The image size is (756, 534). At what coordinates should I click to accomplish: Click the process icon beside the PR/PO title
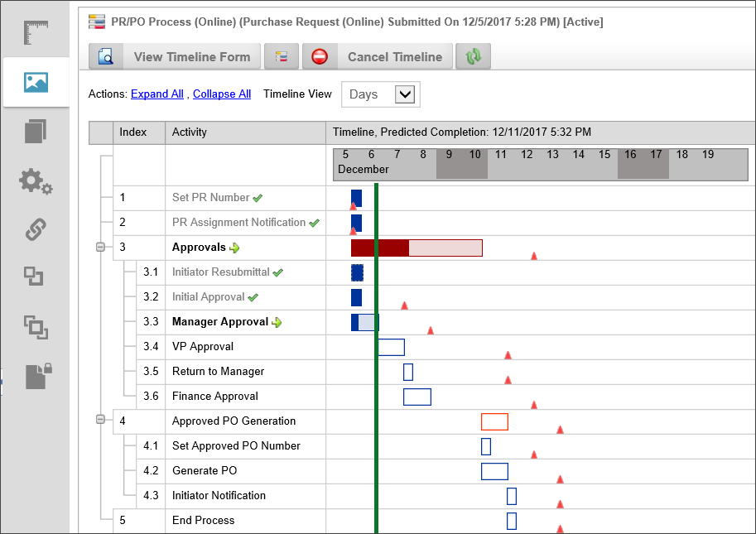click(96, 22)
